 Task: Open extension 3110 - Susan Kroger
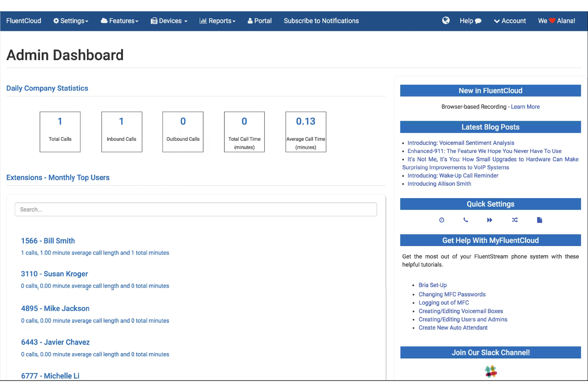tap(54, 274)
